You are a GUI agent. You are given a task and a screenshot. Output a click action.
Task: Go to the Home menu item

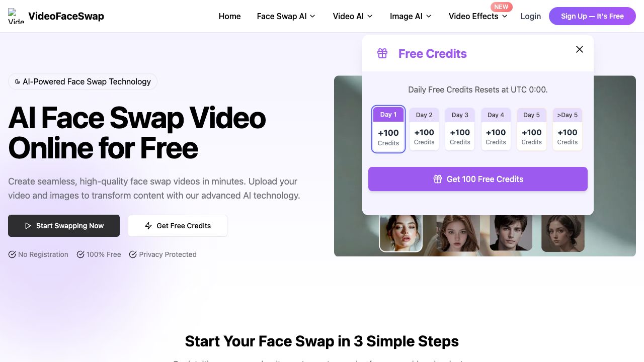(229, 16)
